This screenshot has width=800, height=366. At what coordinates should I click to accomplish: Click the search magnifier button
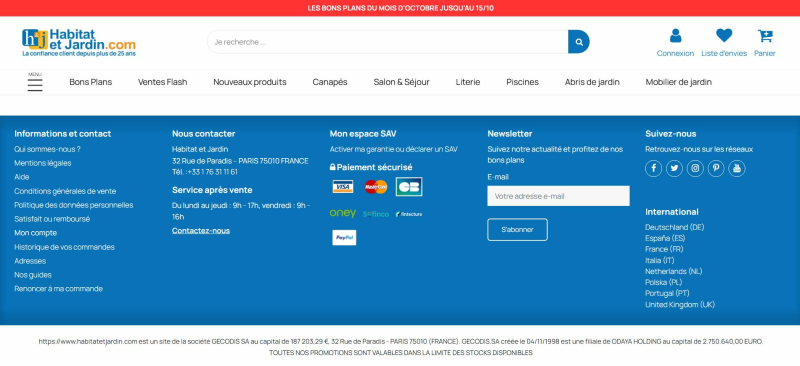coord(579,42)
